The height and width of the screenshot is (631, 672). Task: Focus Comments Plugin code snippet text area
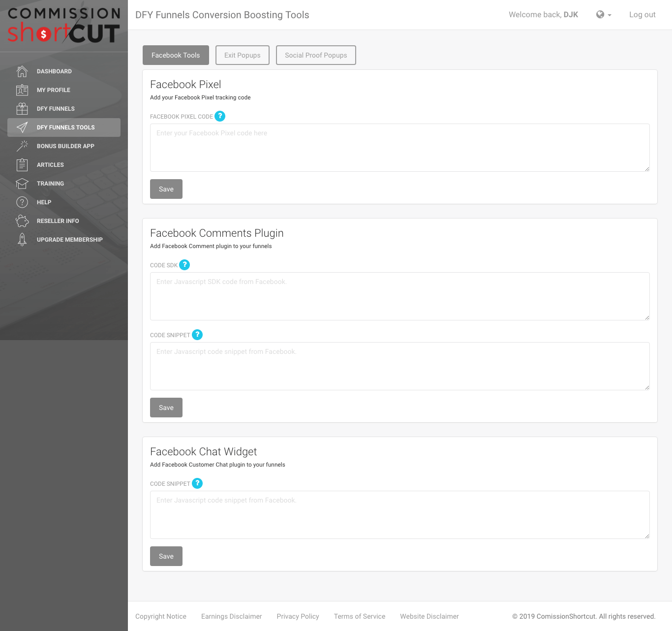(400, 366)
